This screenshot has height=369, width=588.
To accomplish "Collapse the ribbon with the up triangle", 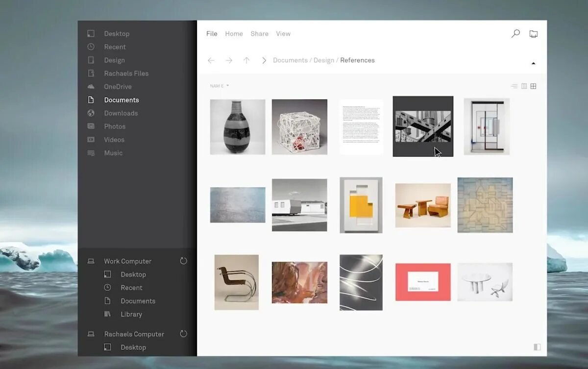I will [x=534, y=63].
